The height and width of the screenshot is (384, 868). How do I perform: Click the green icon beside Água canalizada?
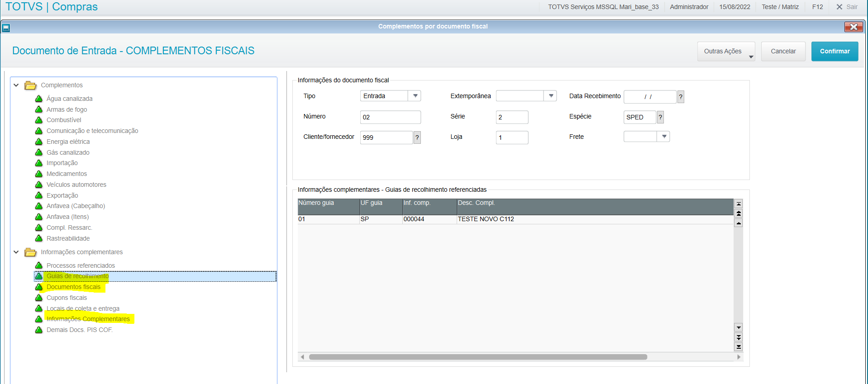click(39, 99)
